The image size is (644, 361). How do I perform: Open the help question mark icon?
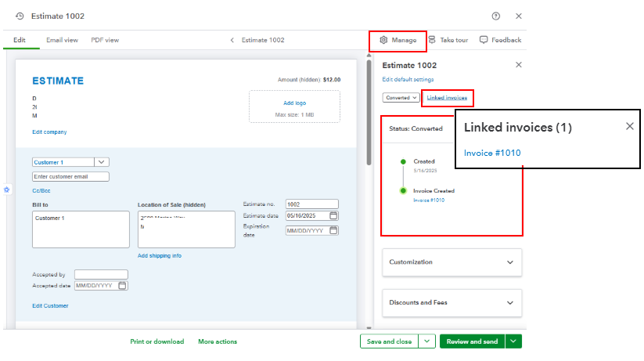pyautogui.click(x=495, y=16)
